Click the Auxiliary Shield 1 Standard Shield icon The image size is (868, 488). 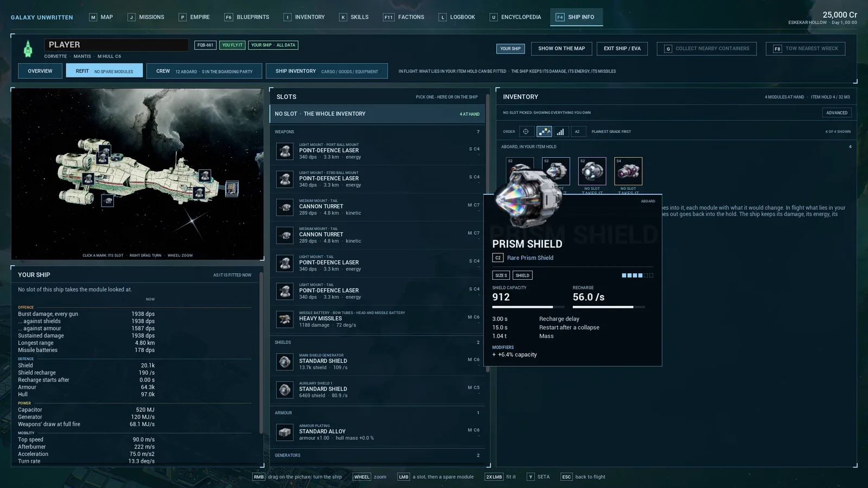[x=285, y=390]
